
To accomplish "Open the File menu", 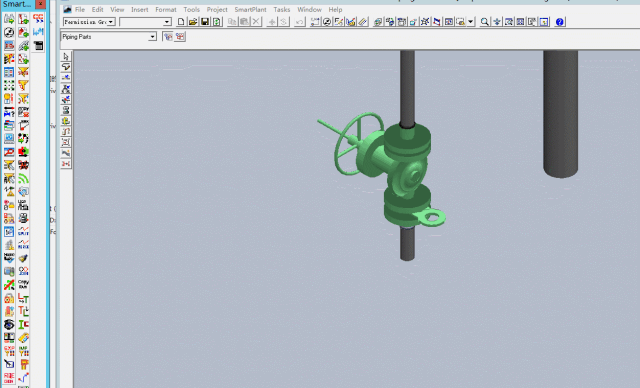I will click(80, 9).
